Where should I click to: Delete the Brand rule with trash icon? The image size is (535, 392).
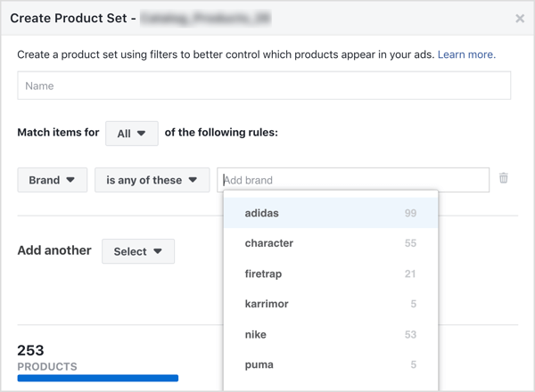point(503,178)
